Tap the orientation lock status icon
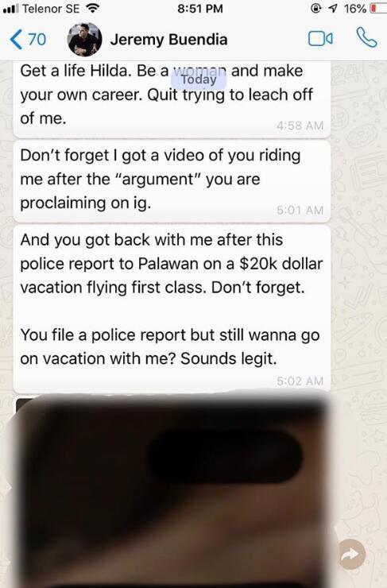Image resolution: width=387 pixels, height=588 pixels. click(x=317, y=8)
